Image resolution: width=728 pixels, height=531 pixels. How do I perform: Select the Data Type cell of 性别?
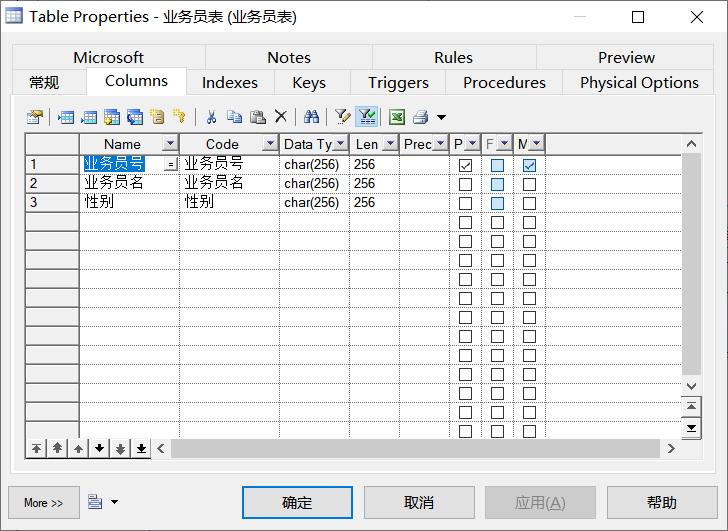(x=314, y=203)
